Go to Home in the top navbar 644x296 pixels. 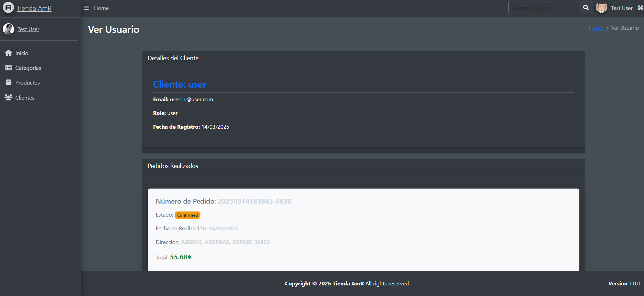tap(101, 8)
